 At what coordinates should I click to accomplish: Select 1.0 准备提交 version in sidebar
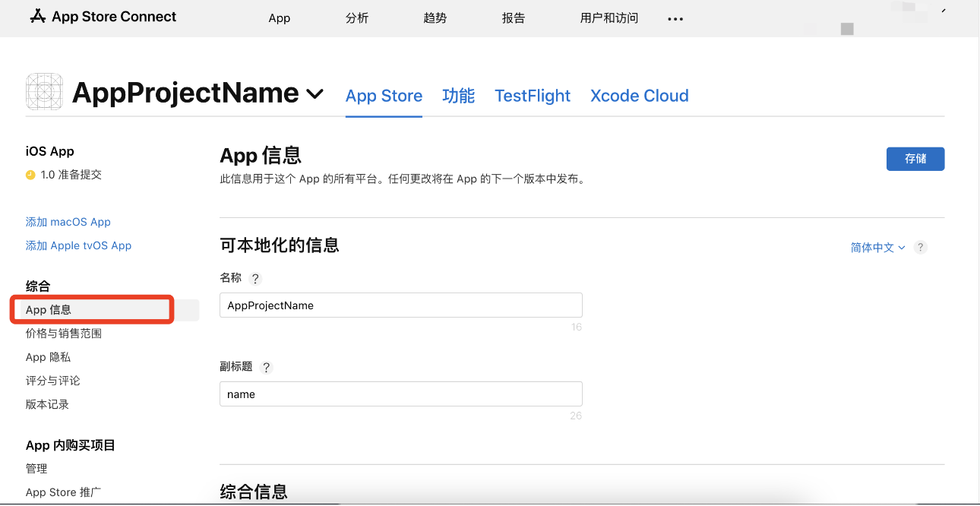(71, 175)
